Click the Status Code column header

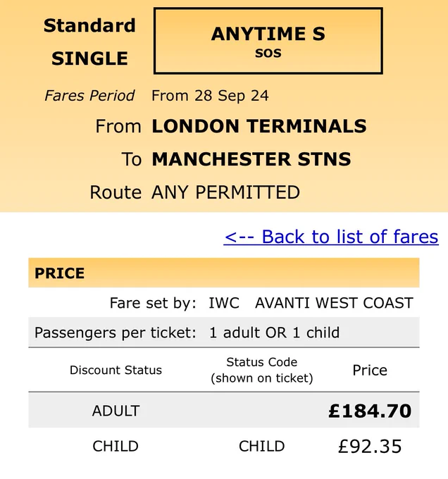pos(262,370)
